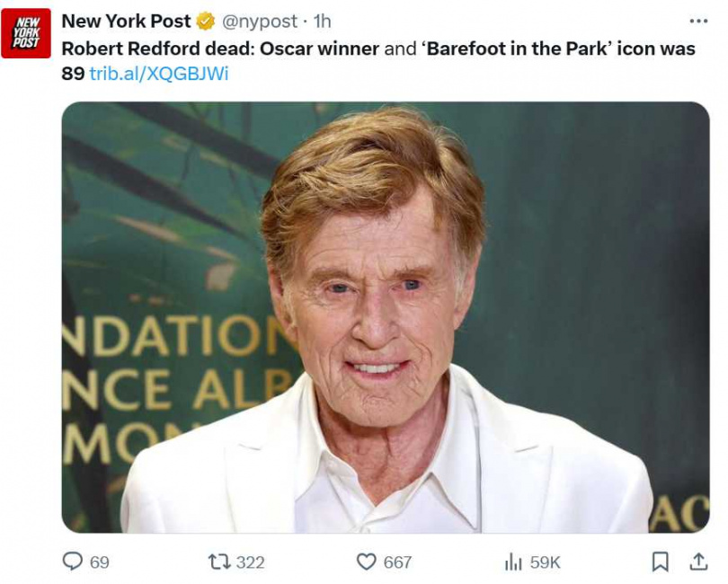Click the 69 replies count
The image size is (728, 584).
coord(100,562)
